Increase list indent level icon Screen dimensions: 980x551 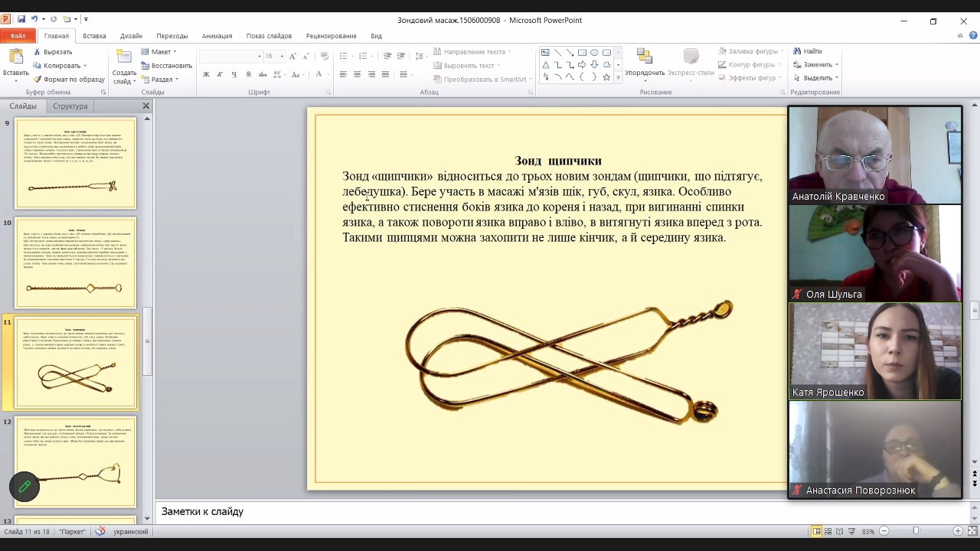(x=401, y=56)
